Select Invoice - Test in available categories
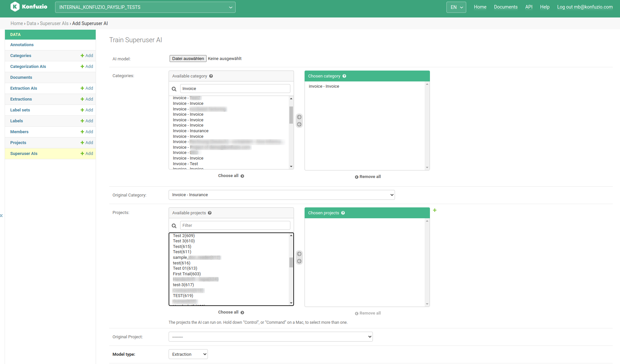This screenshot has height=364, width=620. tap(185, 164)
